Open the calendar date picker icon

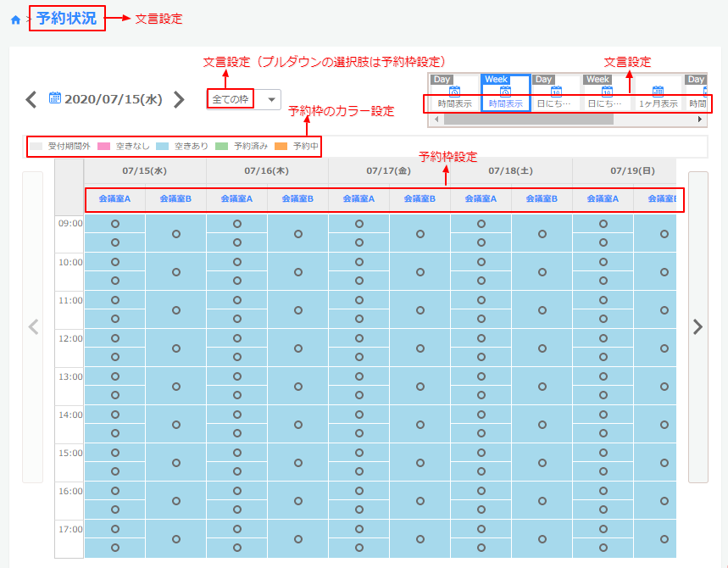coord(55,98)
